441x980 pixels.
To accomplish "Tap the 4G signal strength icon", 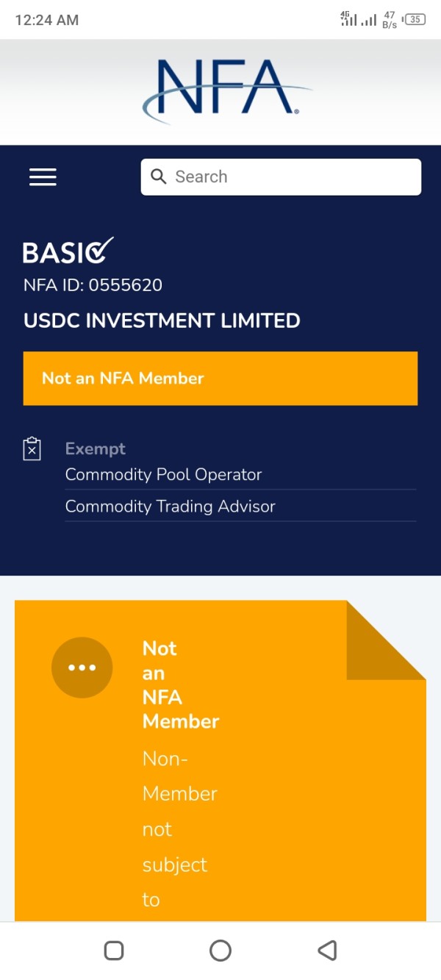I will 348,19.
